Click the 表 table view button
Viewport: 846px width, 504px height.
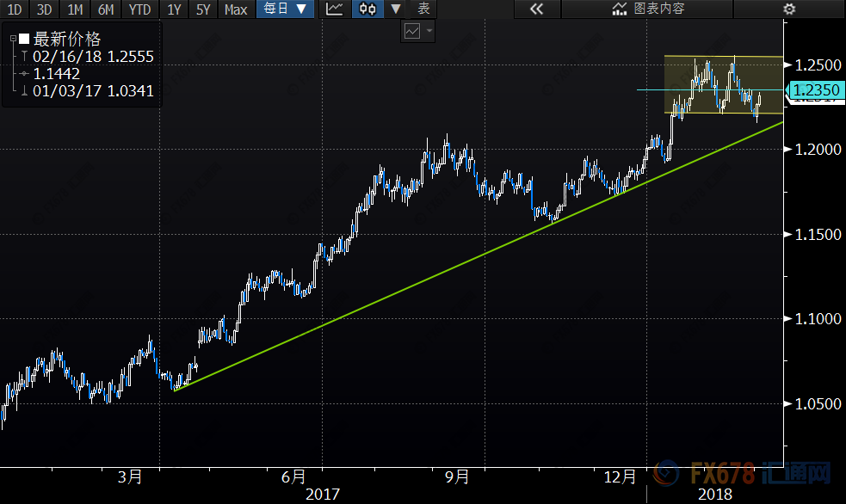coord(423,9)
